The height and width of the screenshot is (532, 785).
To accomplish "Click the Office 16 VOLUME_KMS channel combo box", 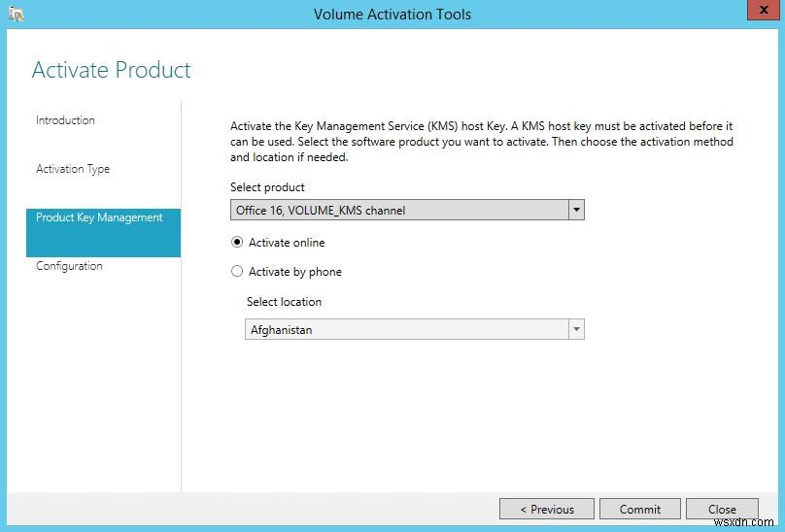I will [399, 210].
